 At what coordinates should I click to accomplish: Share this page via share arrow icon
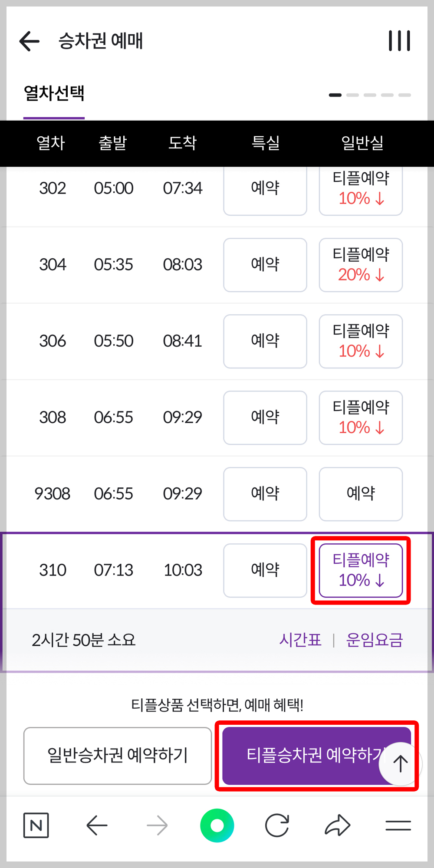point(338,825)
